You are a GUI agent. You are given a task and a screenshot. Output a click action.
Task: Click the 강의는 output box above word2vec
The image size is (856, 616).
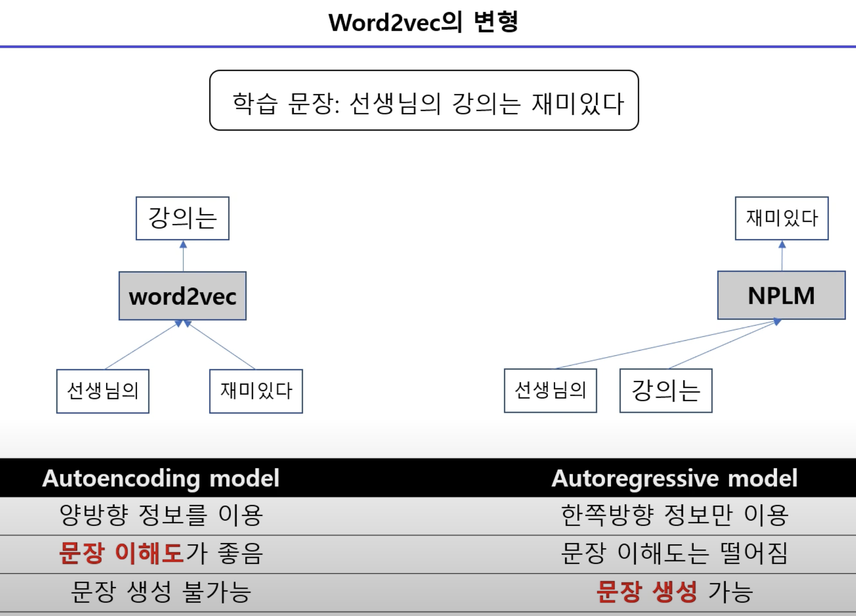tap(182, 218)
